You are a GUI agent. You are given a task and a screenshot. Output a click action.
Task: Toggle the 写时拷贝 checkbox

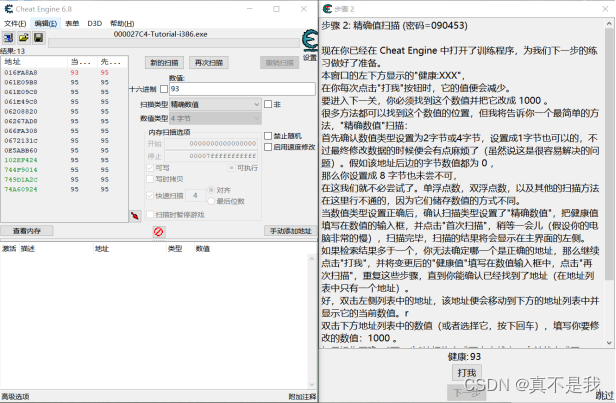[x=150, y=179]
